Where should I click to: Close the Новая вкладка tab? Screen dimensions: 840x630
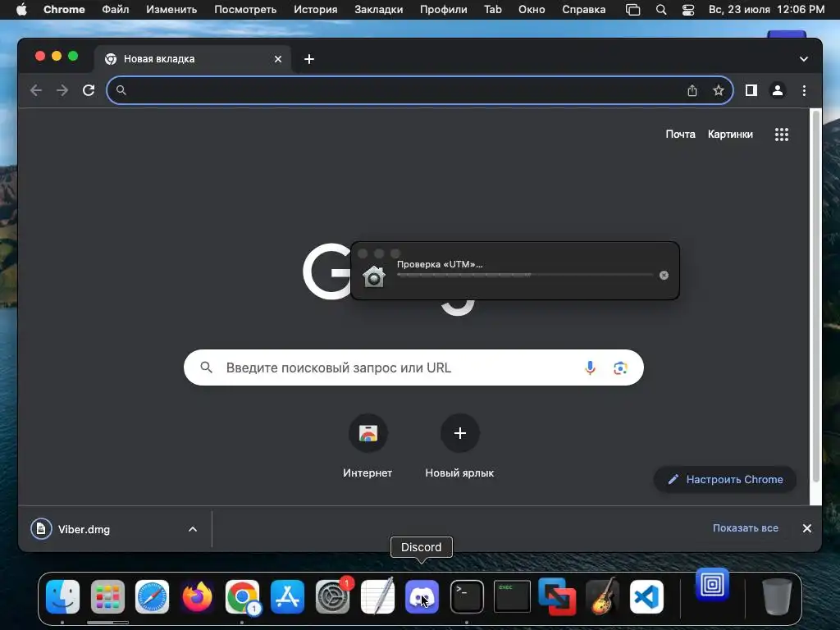click(278, 59)
